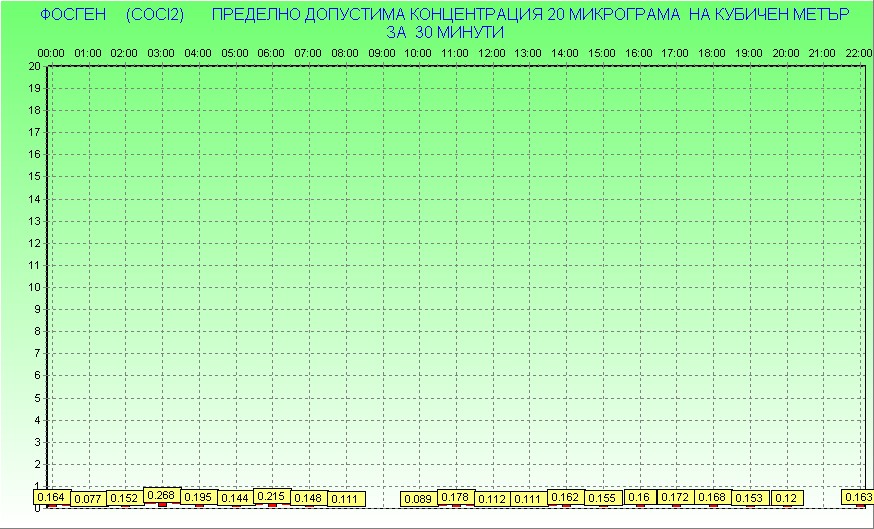Click the y-axis value 5

(37, 398)
